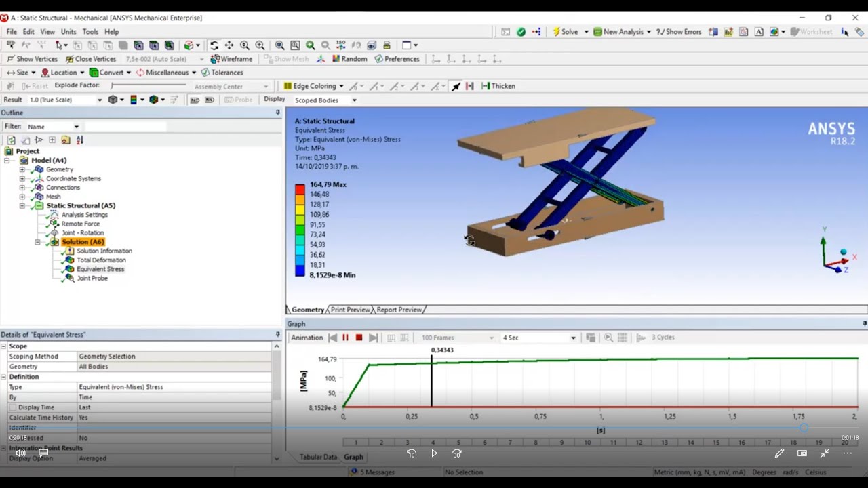Click the Tolerances toolbar icon
This screenshot has height=488, width=868.
pyautogui.click(x=222, y=73)
